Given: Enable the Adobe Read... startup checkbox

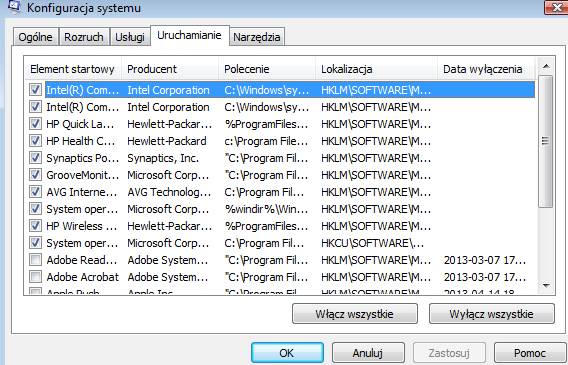Looking at the screenshot, I should [x=35, y=260].
